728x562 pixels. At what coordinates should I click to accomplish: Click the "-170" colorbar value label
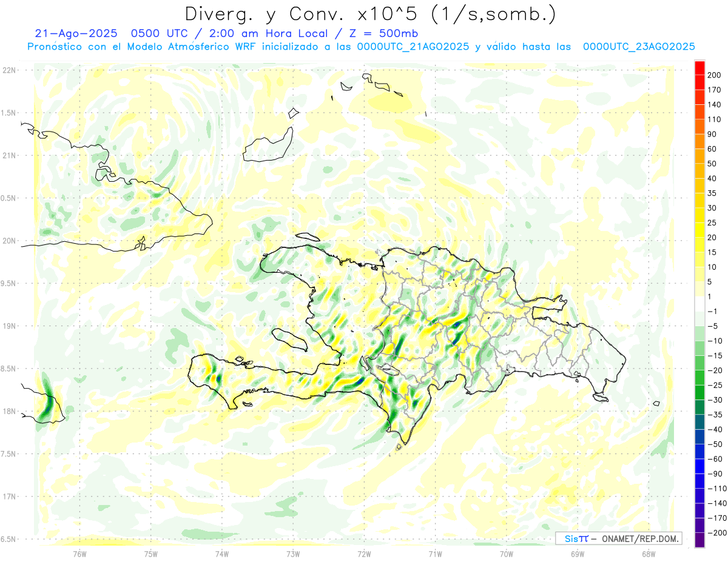pyautogui.click(x=716, y=518)
